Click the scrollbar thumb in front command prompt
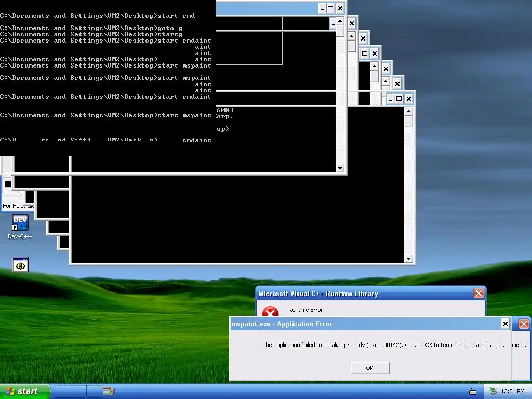The height and width of the screenshot is (399, 532). tap(408, 121)
